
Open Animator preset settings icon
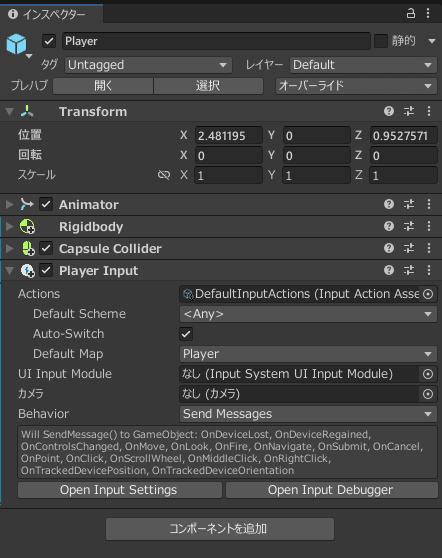tap(409, 204)
